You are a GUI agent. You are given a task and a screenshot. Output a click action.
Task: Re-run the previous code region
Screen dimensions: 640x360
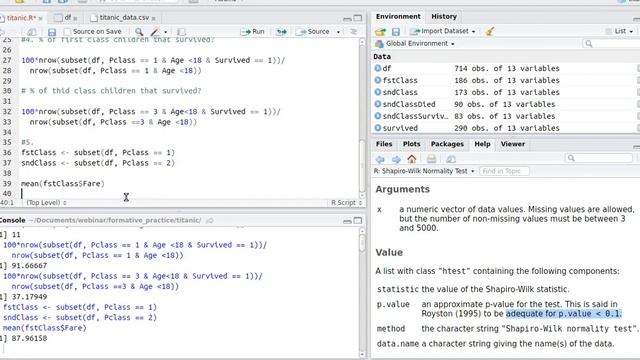tap(281, 31)
